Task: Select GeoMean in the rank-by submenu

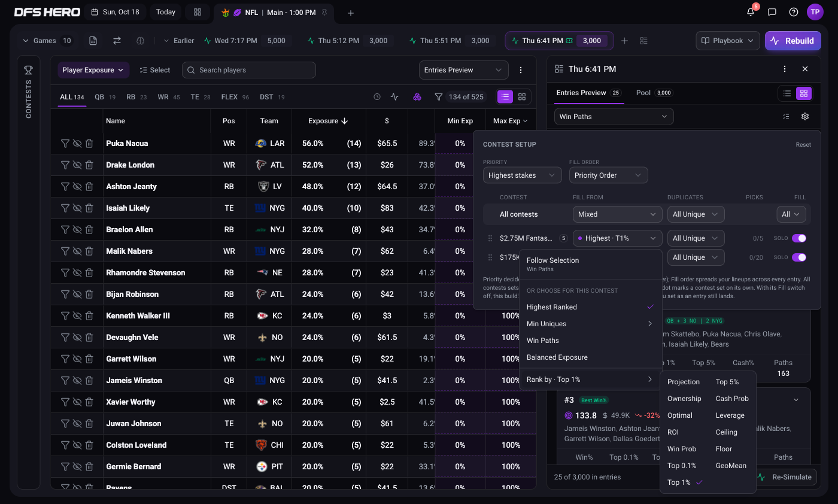Action: (731, 466)
